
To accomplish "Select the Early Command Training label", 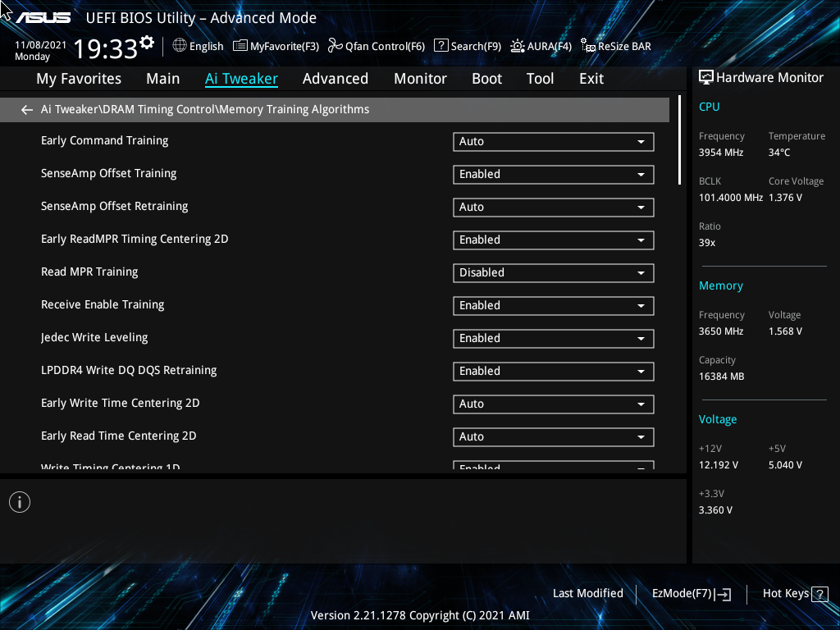I will (x=104, y=140).
